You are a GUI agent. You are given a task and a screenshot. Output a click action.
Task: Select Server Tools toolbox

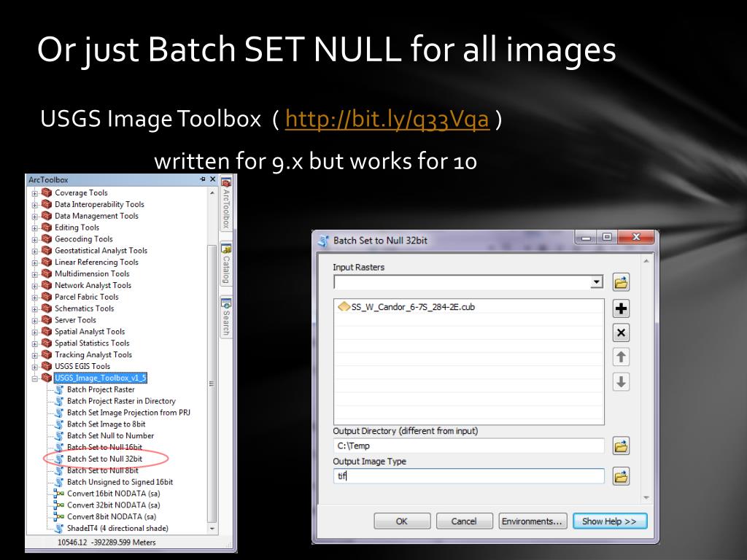[x=75, y=320]
